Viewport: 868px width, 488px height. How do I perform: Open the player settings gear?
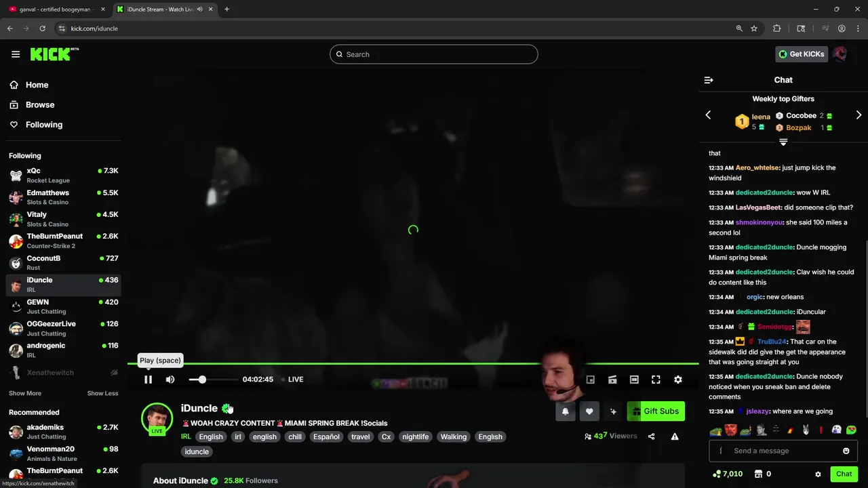point(677,380)
